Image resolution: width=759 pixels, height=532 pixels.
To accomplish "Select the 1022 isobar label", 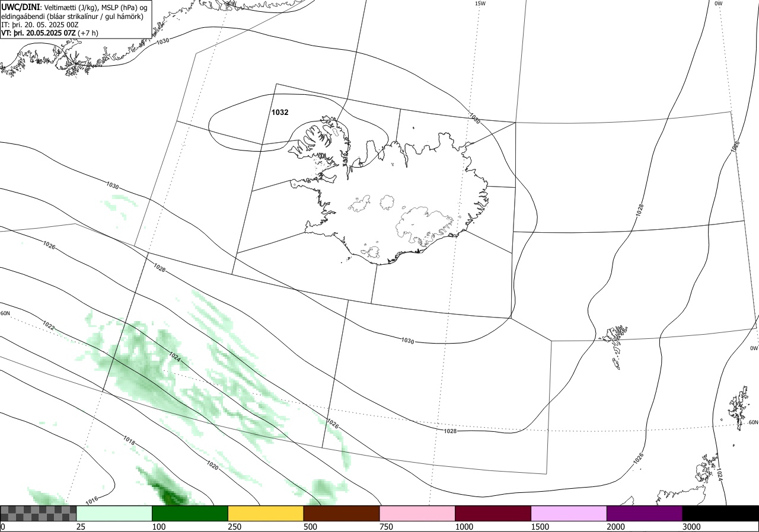I will [49, 325].
